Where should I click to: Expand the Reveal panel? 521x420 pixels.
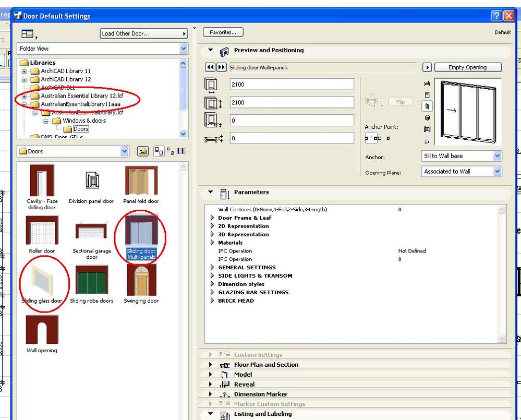click(x=210, y=385)
